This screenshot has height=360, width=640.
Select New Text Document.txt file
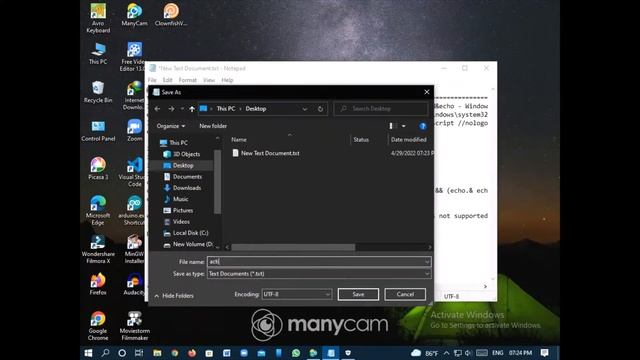point(266,153)
